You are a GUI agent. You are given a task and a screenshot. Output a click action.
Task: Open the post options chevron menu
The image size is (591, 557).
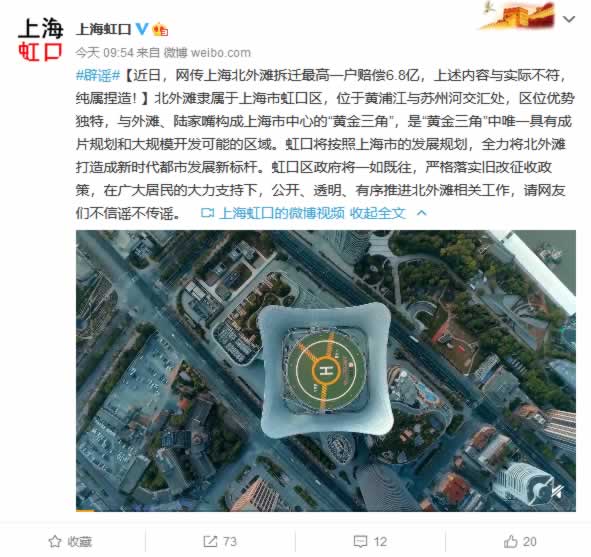[x=569, y=19]
